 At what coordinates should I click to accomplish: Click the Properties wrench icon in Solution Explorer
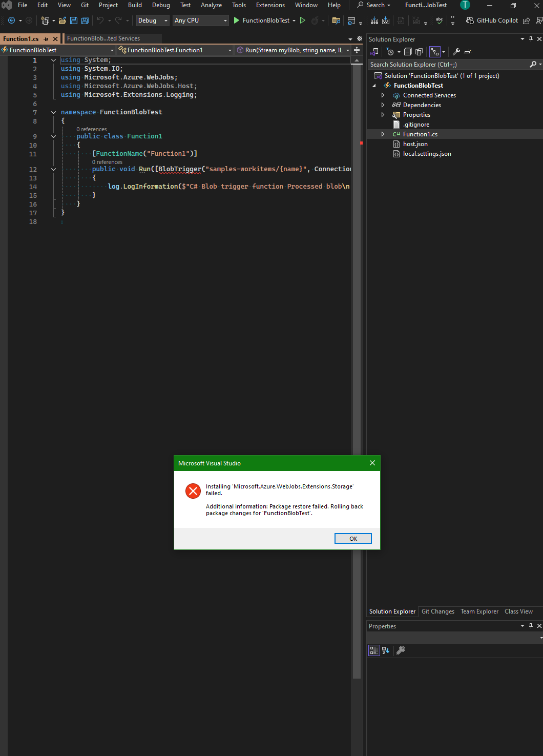click(456, 52)
